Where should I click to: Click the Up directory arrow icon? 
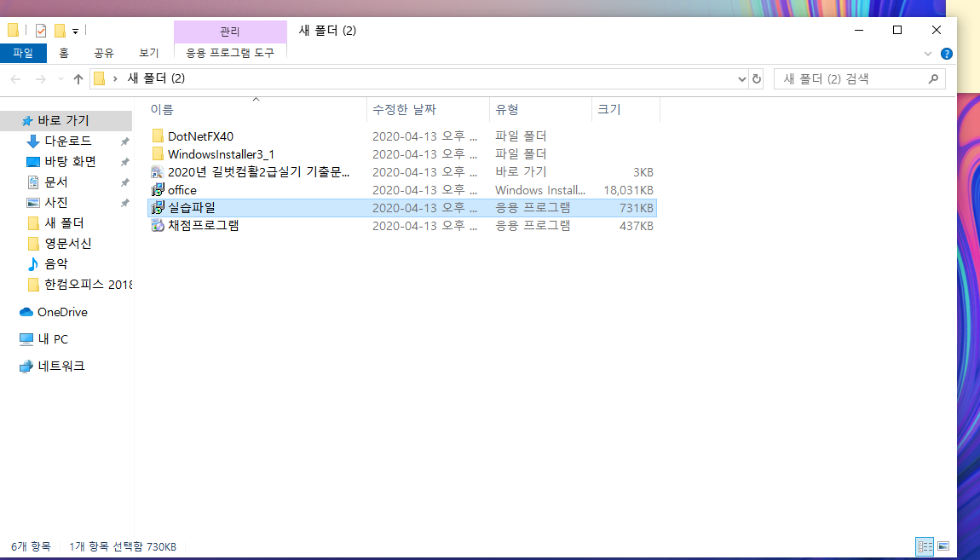pos(78,79)
